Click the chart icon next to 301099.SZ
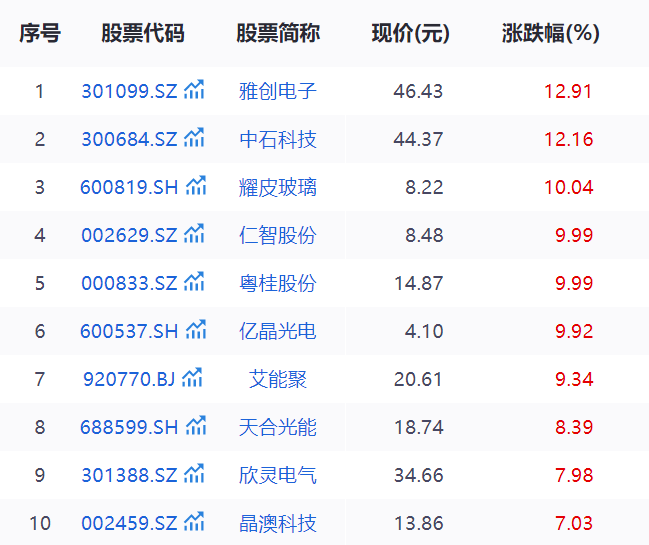Screen dimensions: 649x545 194,90
